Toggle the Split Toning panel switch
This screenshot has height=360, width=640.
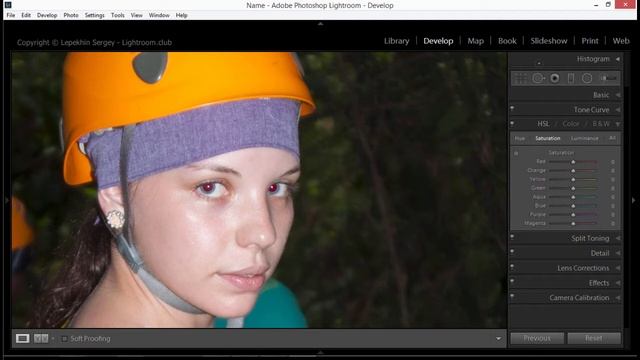[512, 238]
